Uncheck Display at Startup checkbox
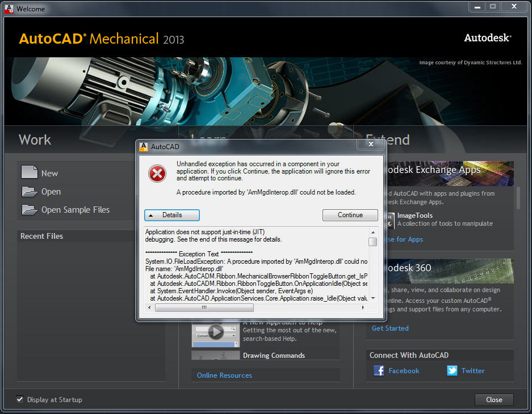The width and height of the screenshot is (532, 414). pyautogui.click(x=20, y=399)
